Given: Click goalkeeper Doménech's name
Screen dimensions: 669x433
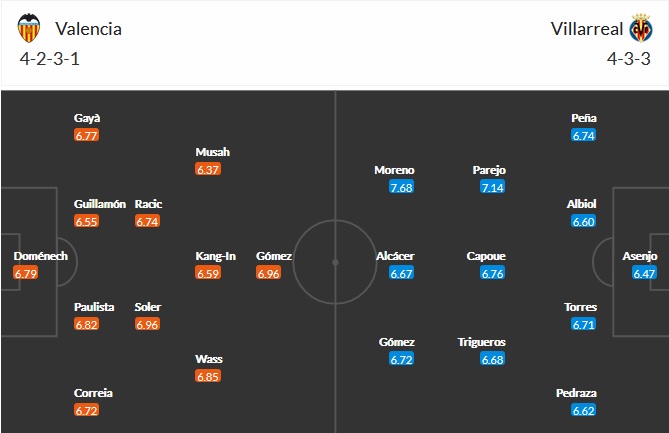Looking at the screenshot, I should pyautogui.click(x=40, y=256).
